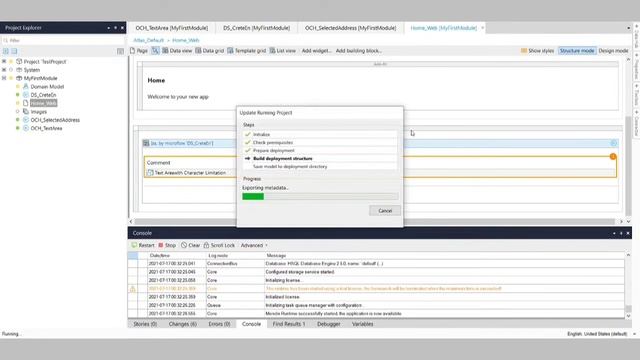The height and width of the screenshot is (360, 640).
Task: Insert a List view from toolbar
Action: click(282, 51)
